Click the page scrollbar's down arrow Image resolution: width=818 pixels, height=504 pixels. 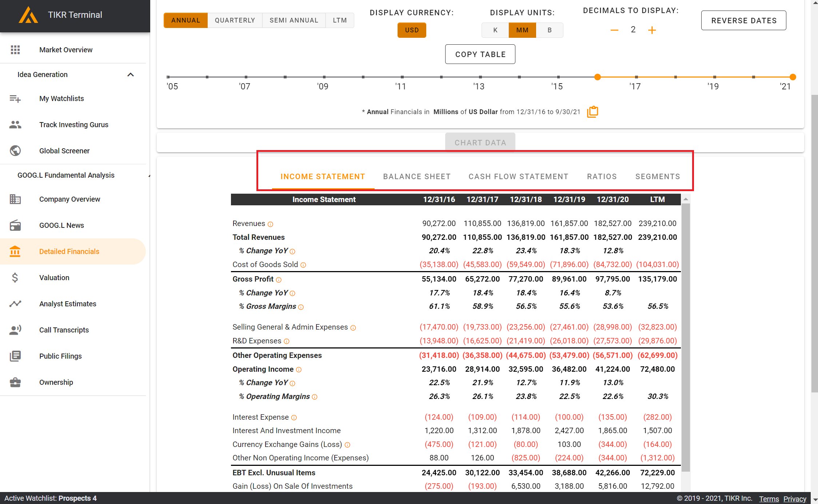pos(814,500)
